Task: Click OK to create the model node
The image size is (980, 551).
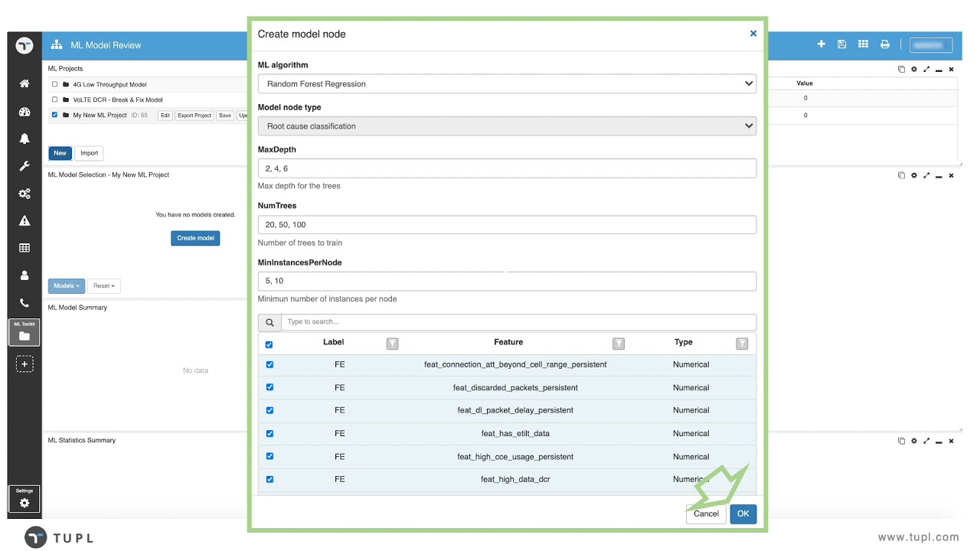Action: pos(743,514)
